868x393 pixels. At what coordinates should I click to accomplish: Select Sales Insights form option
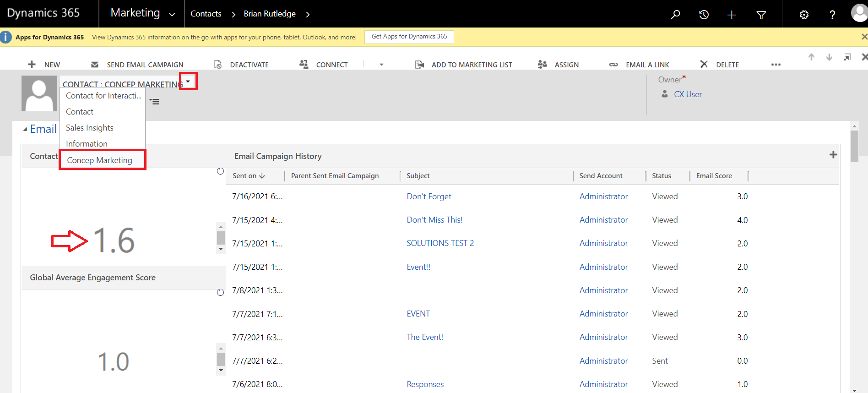[90, 128]
